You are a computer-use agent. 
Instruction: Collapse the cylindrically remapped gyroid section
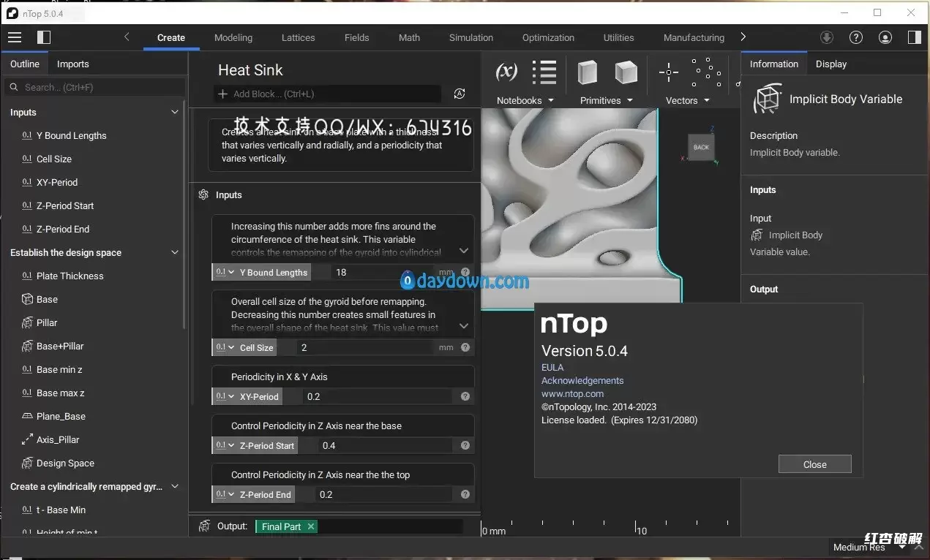tap(175, 486)
